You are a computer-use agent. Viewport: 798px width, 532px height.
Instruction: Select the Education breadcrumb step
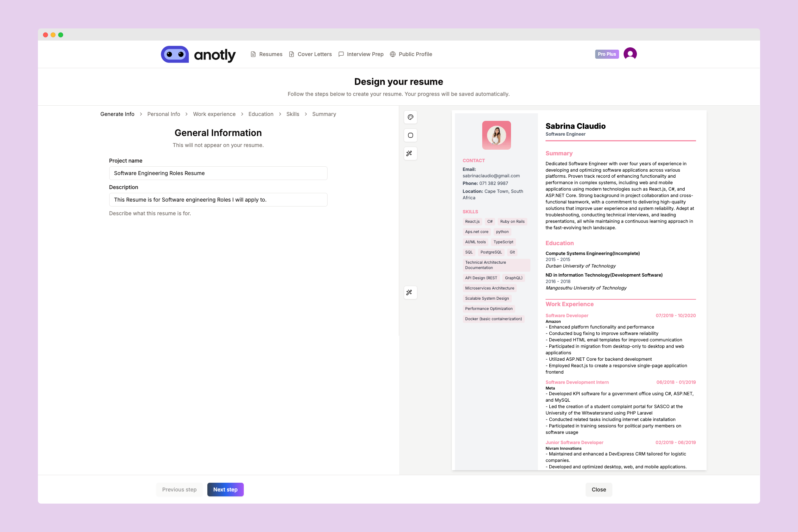[260, 114]
